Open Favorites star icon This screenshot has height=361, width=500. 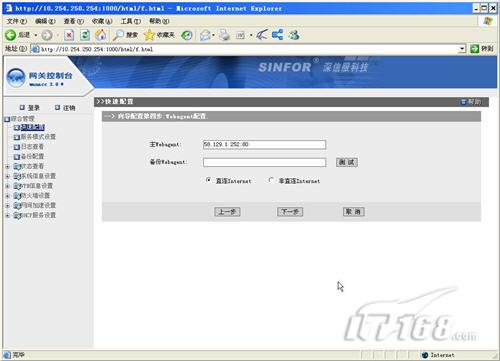click(149, 35)
